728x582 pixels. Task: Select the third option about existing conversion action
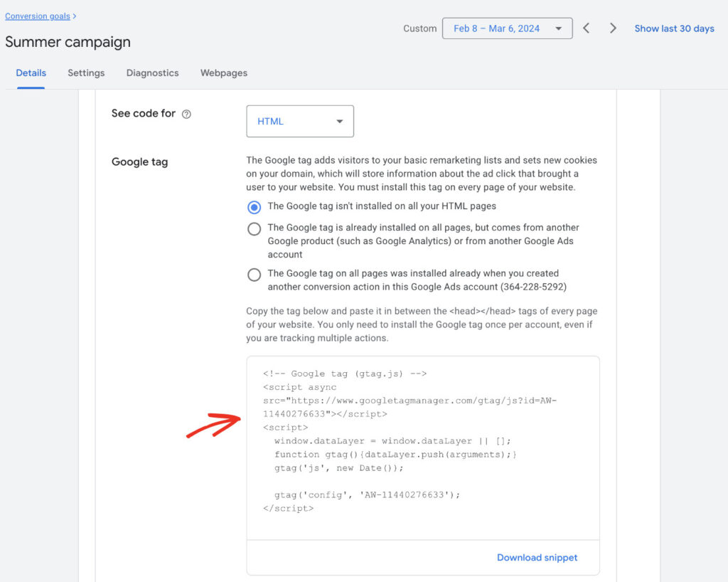click(x=255, y=273)
